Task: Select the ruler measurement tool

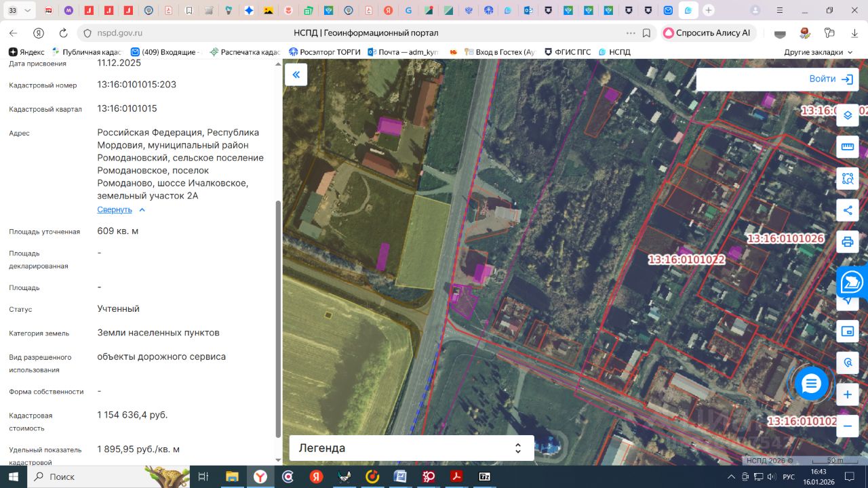Action: point(847,147)
